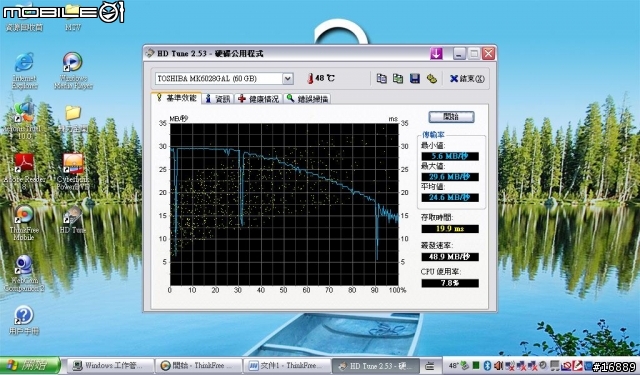Viewport: 640px width, 375px height.
Task: Click the 開始 start benchmark button
Action: tap(451, 117)
